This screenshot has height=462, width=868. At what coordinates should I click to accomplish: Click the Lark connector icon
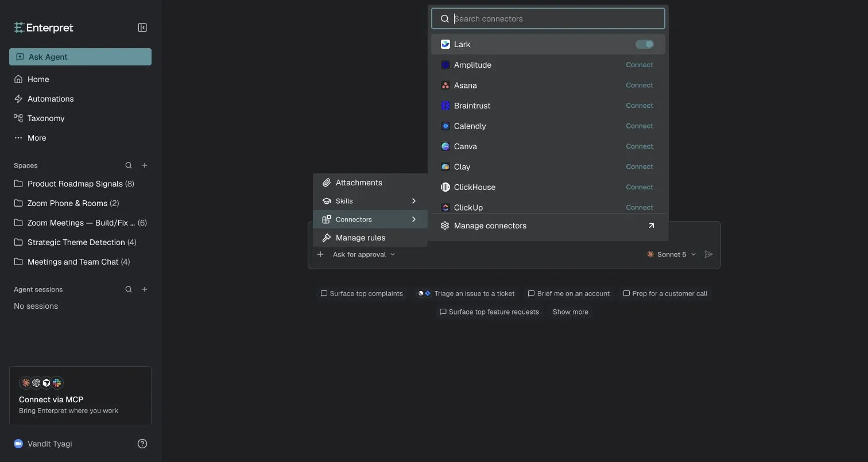pos(445,44)
